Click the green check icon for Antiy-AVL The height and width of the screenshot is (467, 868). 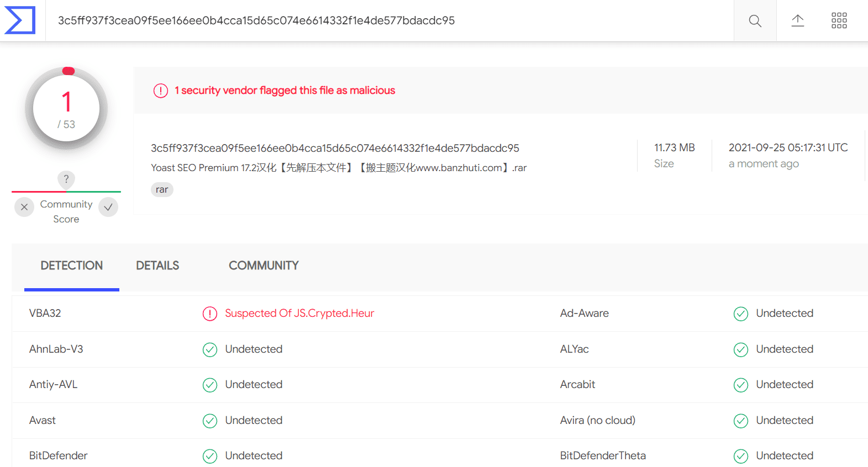[210, 385]
